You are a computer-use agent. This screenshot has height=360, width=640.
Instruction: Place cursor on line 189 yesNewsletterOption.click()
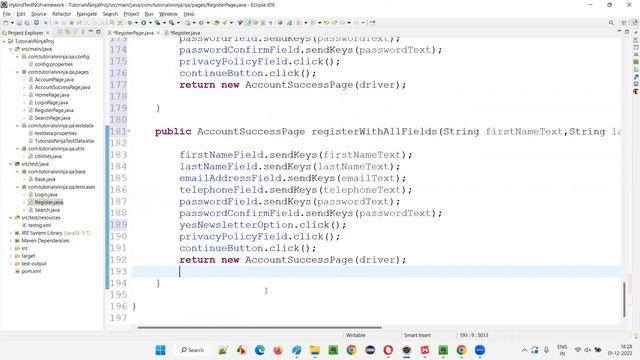[x=262, y=225]
